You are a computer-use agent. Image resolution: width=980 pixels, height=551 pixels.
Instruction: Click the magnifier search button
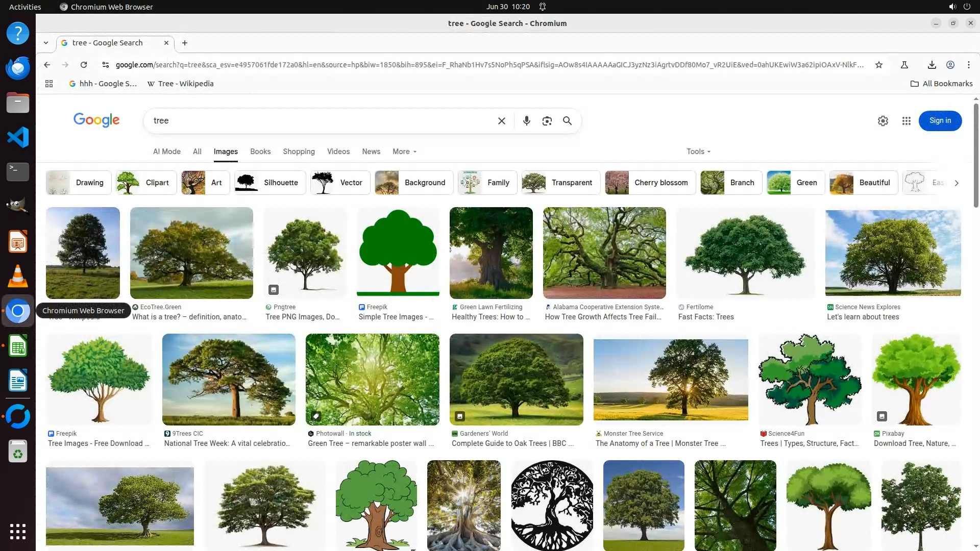[567, 121]
